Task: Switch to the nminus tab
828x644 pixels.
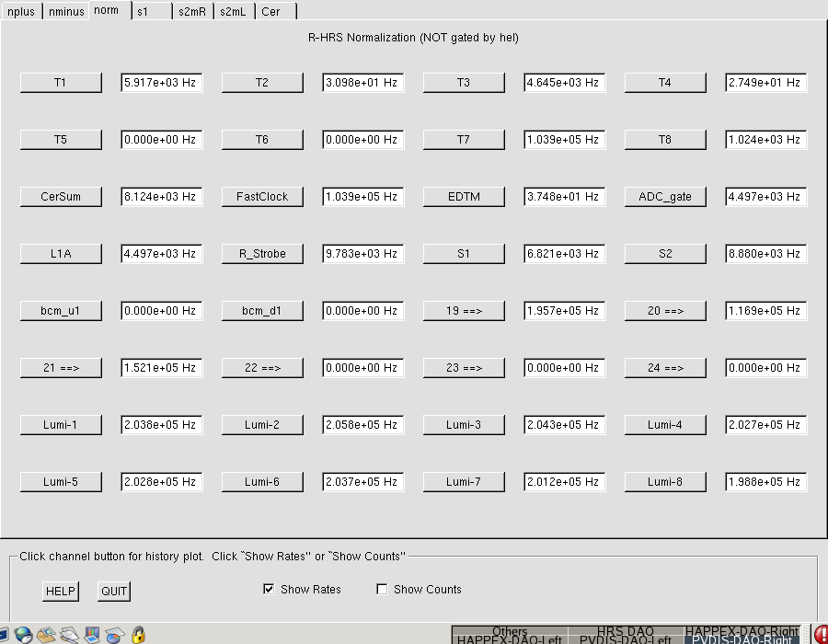Action: pos(66,11)
